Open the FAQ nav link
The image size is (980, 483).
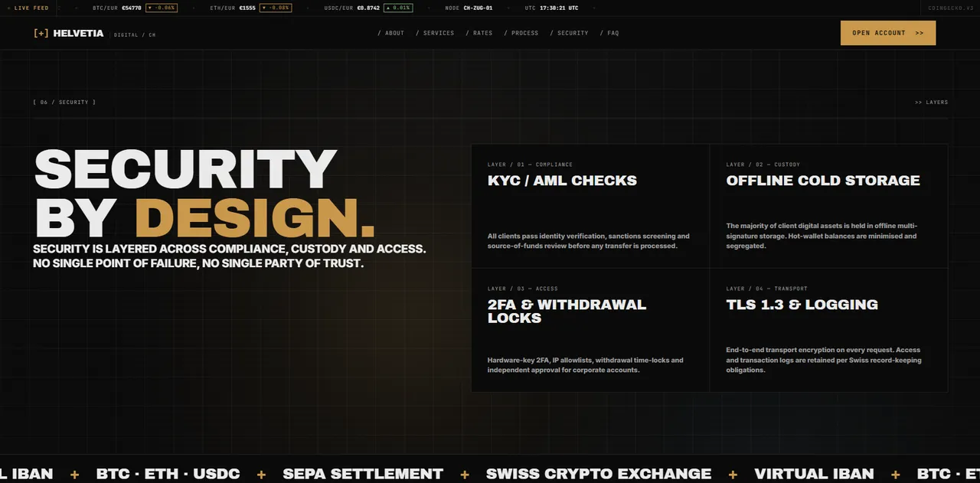609,33
